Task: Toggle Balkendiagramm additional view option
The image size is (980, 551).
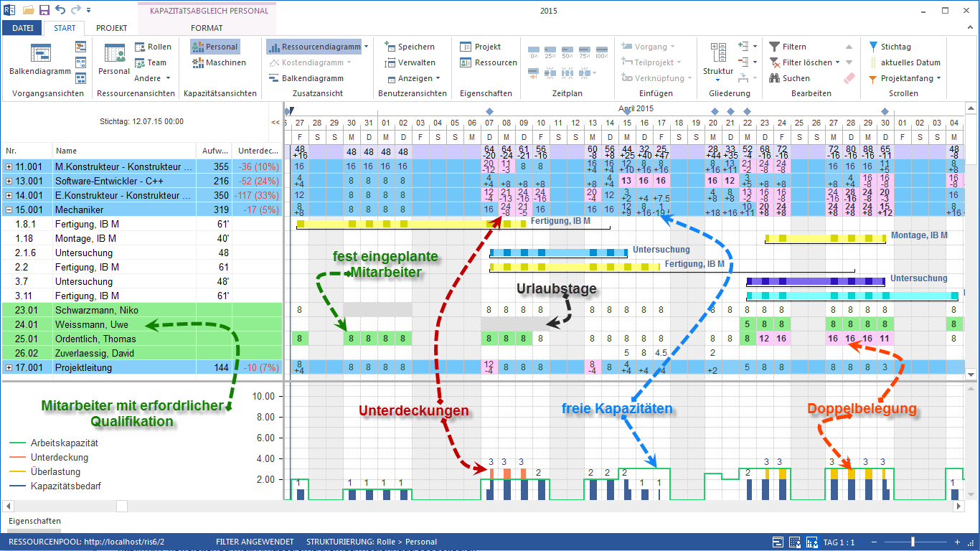Action: (x=306, y=78)
